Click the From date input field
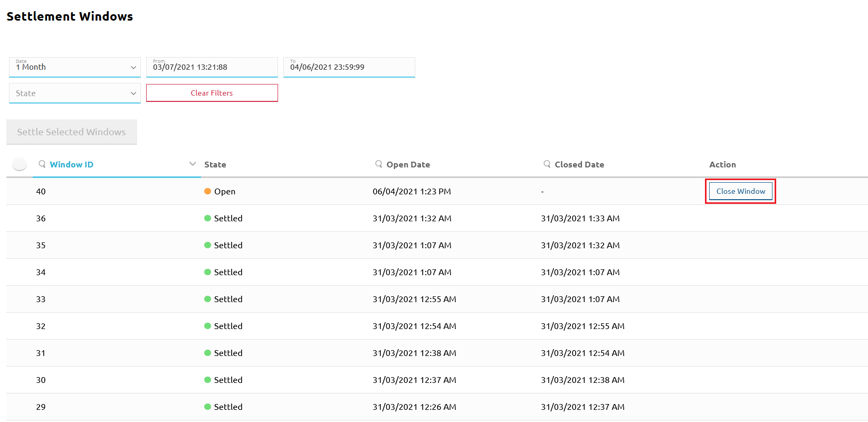 click(212, 67)
